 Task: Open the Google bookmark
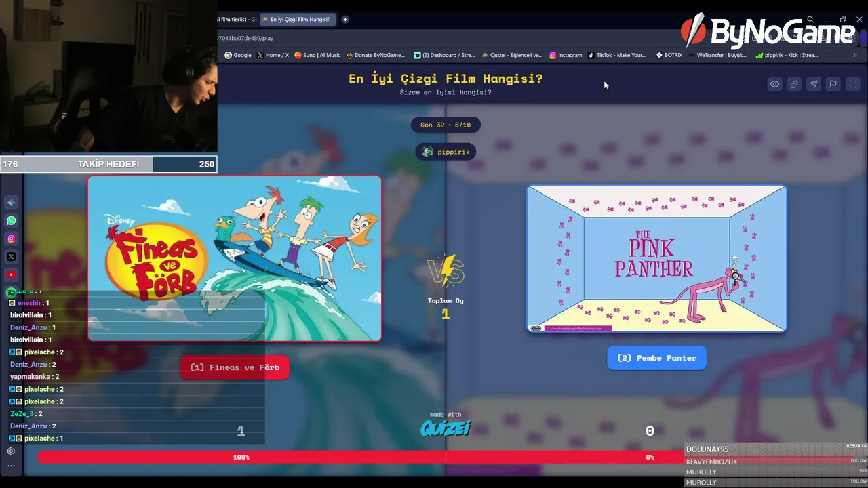tap(238, 55)
